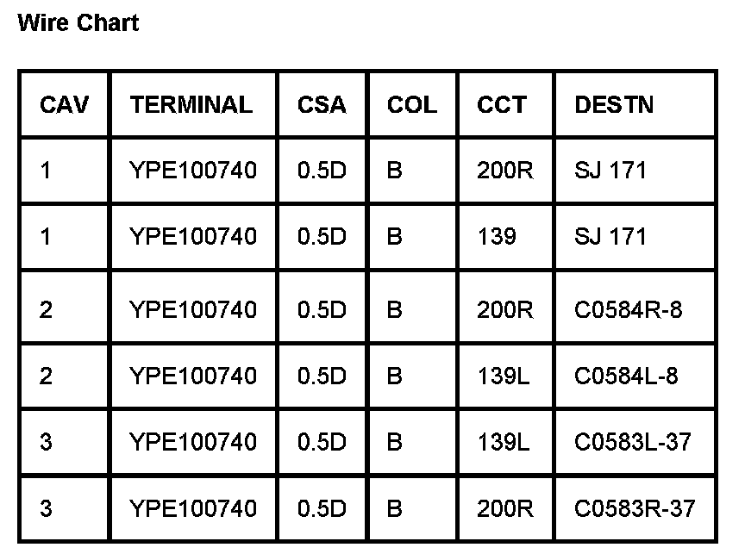Select the circuit cell reading 139
The image size is (745, 560).
pos(497,236)
